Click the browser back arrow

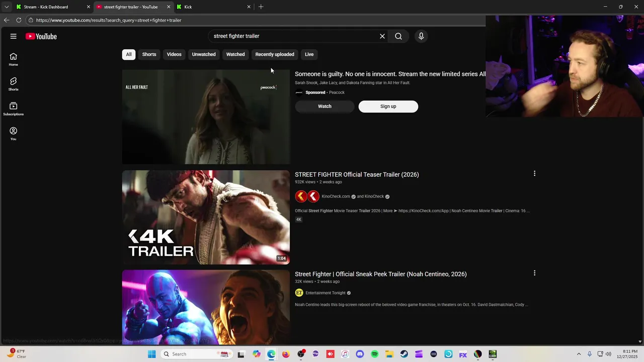pos(7,20)
